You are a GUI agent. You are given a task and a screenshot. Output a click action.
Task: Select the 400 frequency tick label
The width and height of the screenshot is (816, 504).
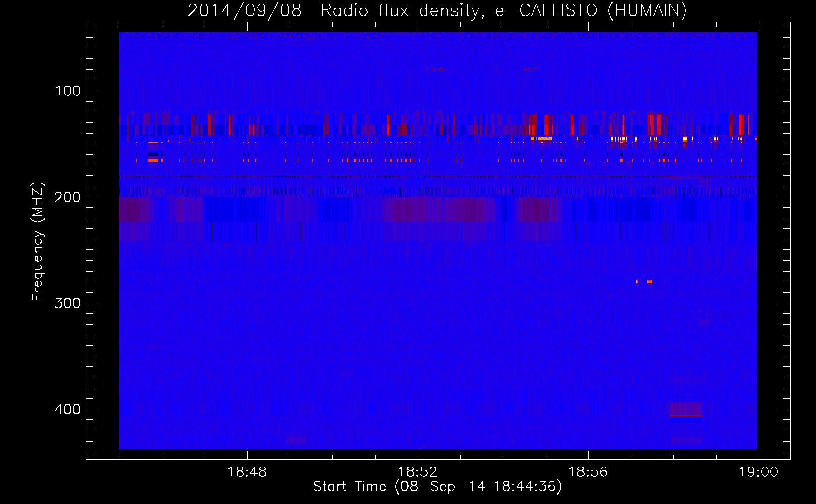point(68,409)
